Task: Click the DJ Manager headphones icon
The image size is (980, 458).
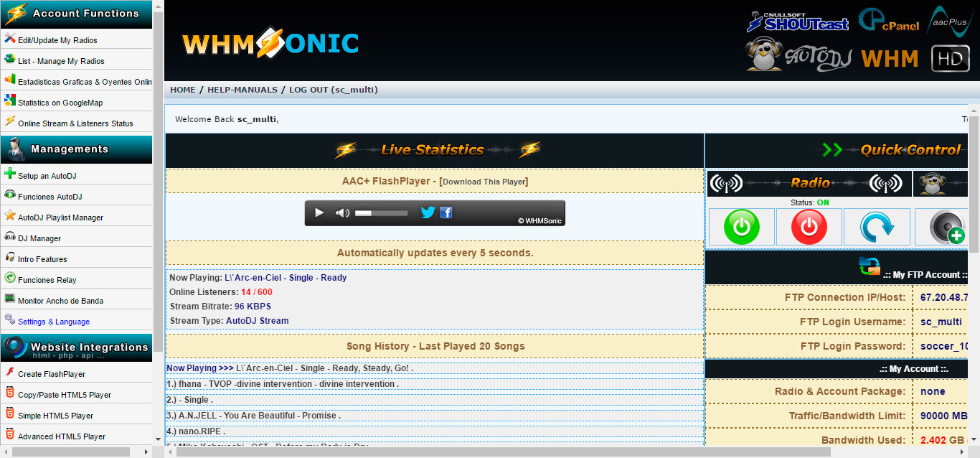Action: 10,237
